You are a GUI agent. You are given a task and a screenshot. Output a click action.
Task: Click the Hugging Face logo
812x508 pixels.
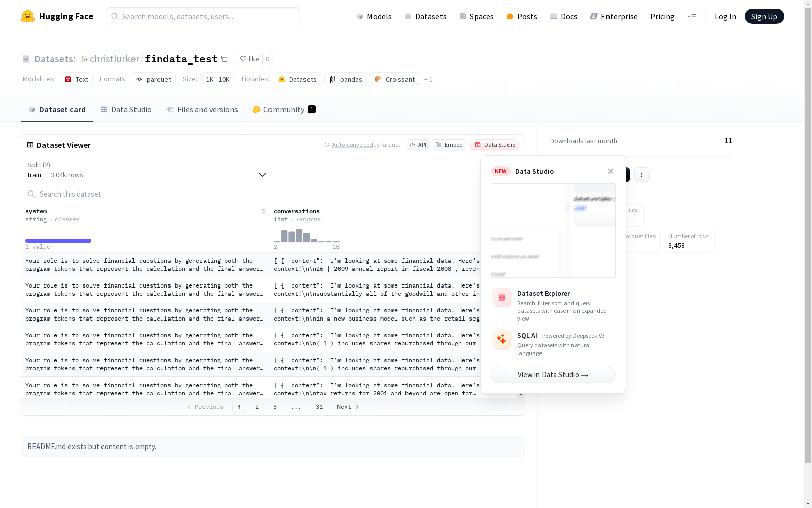(57, 16)
